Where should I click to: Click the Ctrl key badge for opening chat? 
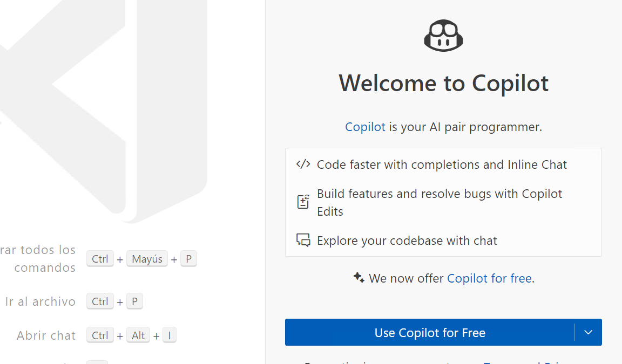(x=100, y=335)
